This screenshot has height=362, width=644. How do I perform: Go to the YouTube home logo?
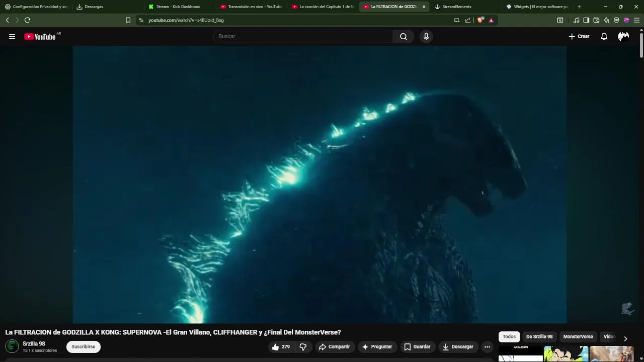(x=40, y=36)
